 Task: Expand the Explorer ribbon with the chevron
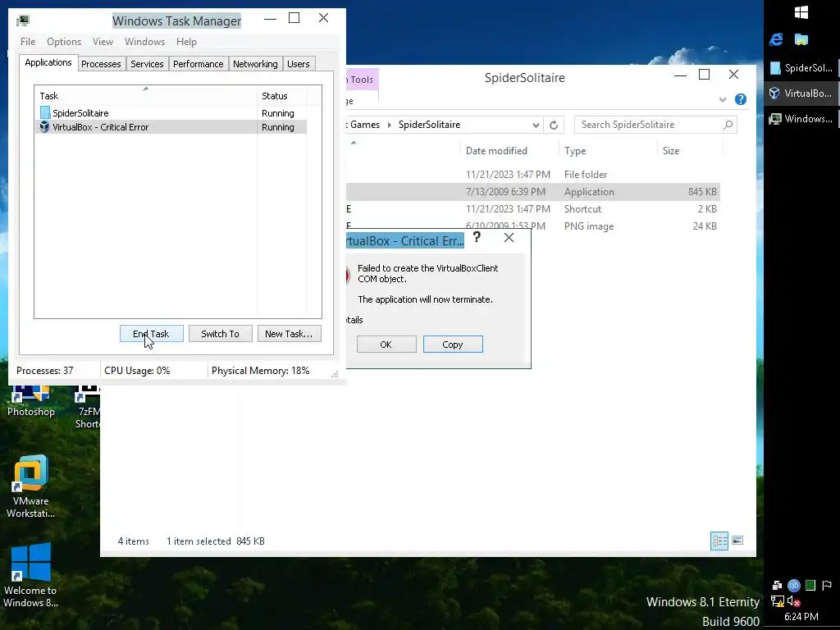723,99
